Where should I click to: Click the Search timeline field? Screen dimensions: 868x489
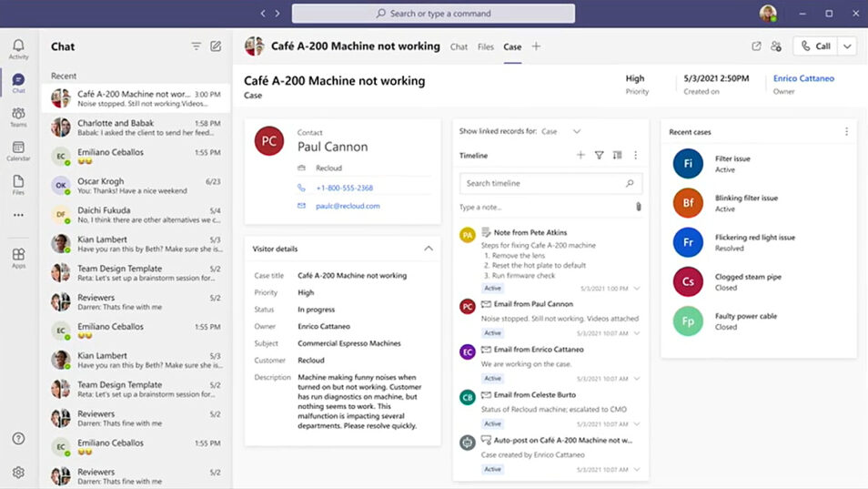point(542,183)
